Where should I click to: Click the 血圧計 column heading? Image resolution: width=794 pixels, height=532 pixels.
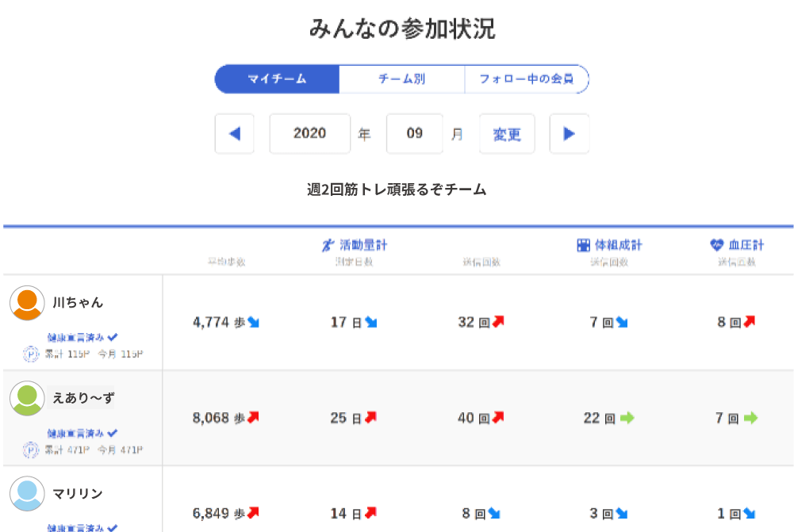tap(746, 246)
